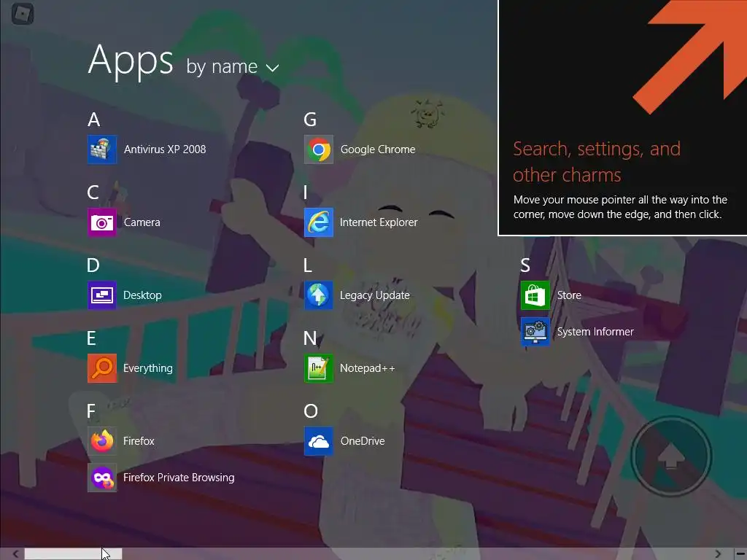The width and height of the screenshot is (747, 560).
Task: Select the letter L group header
Action: 308,265
